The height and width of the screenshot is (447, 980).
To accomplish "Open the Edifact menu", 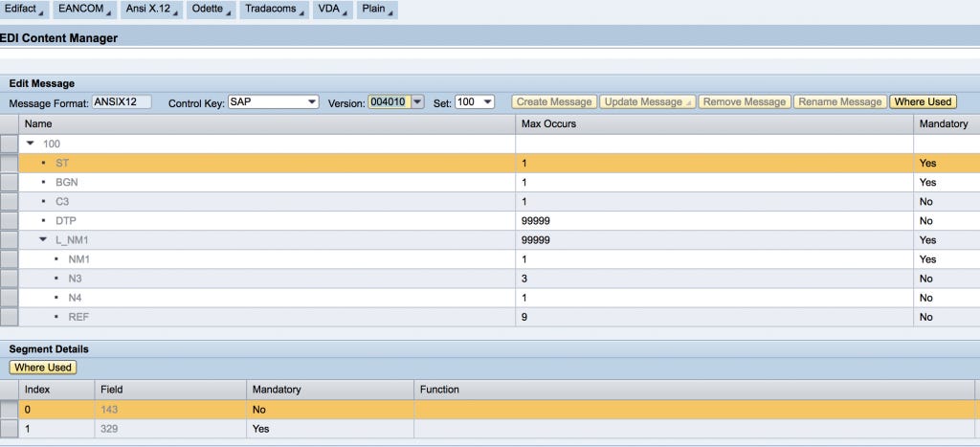I will click(x=24, y=10).
